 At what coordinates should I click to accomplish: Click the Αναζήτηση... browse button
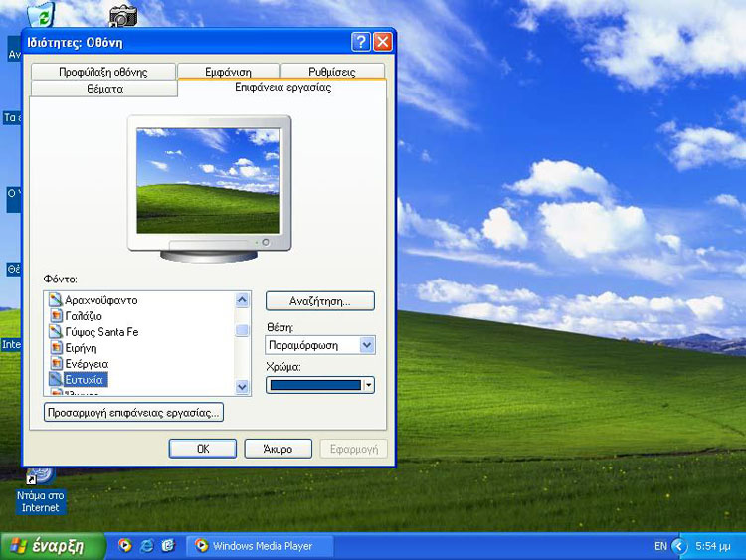pos(319,301)
